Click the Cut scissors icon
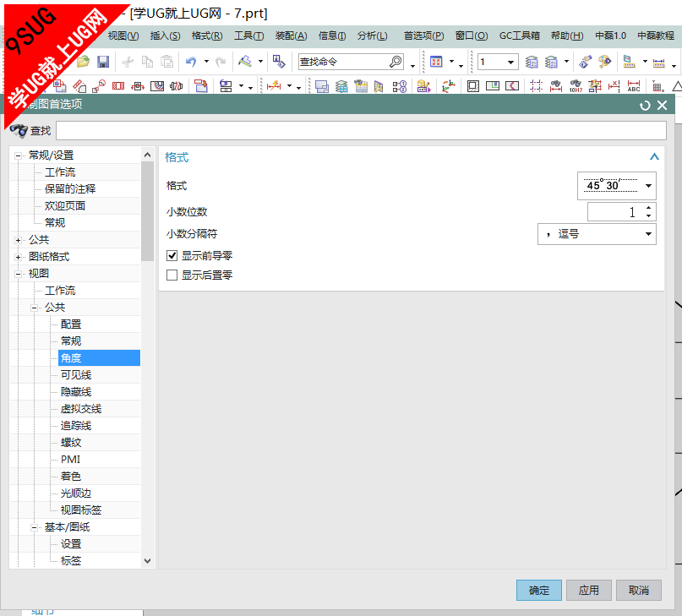The height and width of the screenshot is (616, 682). tap(128, 62)
